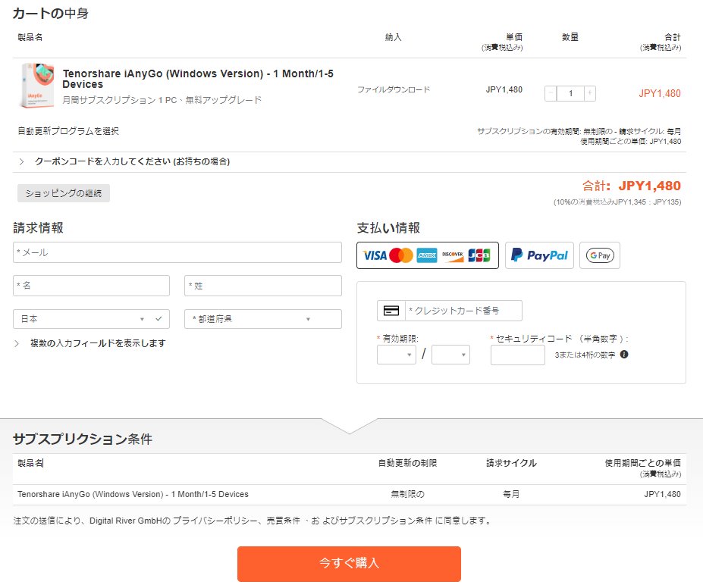Screen dimensions: 703x588
Task: Select the Visa payment icon
Action: pyautogui.click(x=375, y=255)
